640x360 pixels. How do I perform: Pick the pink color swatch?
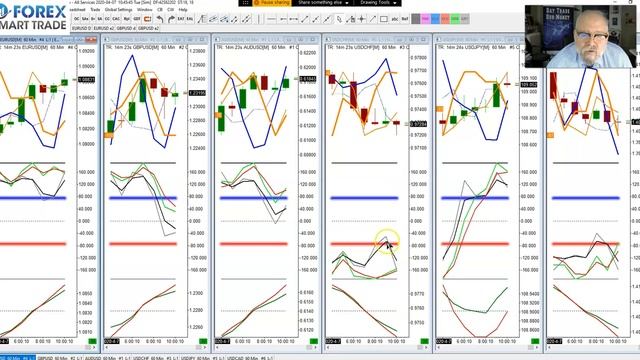(425, 19)
